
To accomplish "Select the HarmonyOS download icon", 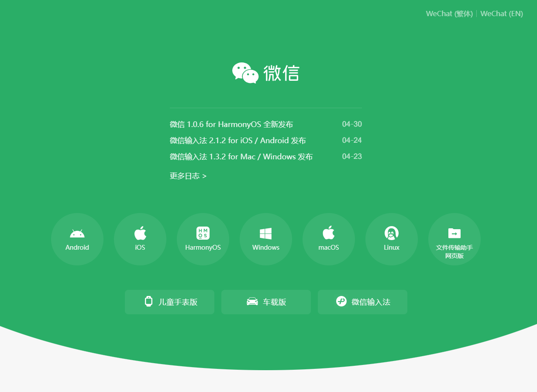I will [x=203, y=239].
